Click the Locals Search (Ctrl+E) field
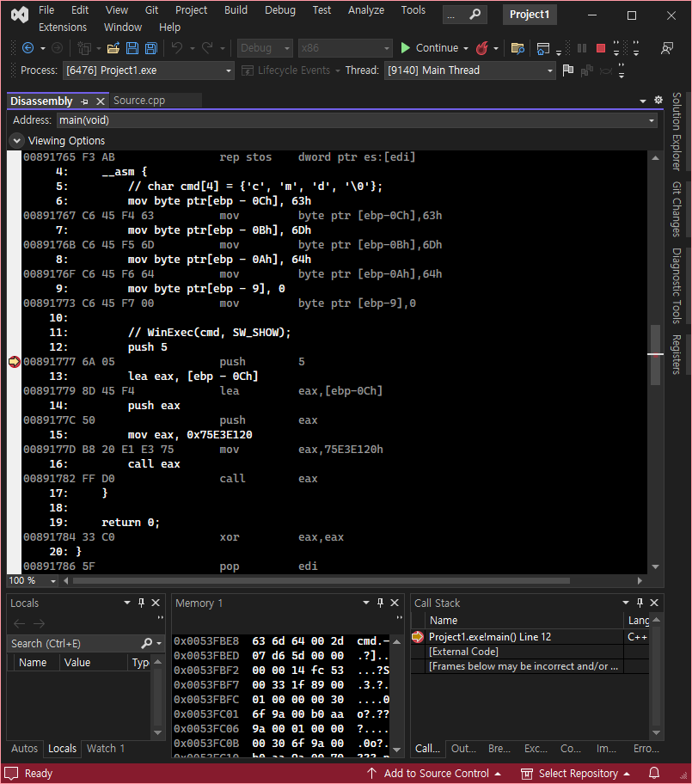This screenshot has width=692, height=784. tap(75, 644)
